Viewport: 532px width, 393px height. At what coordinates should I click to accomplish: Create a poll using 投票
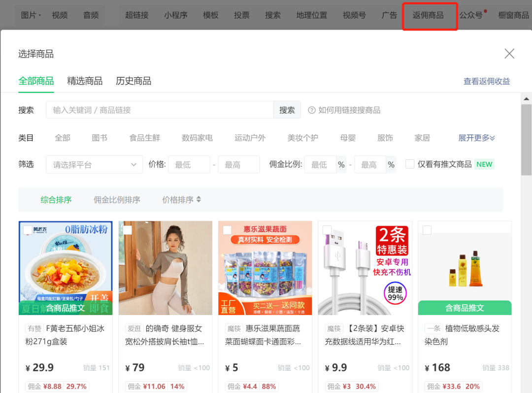[x=241, y=15]
